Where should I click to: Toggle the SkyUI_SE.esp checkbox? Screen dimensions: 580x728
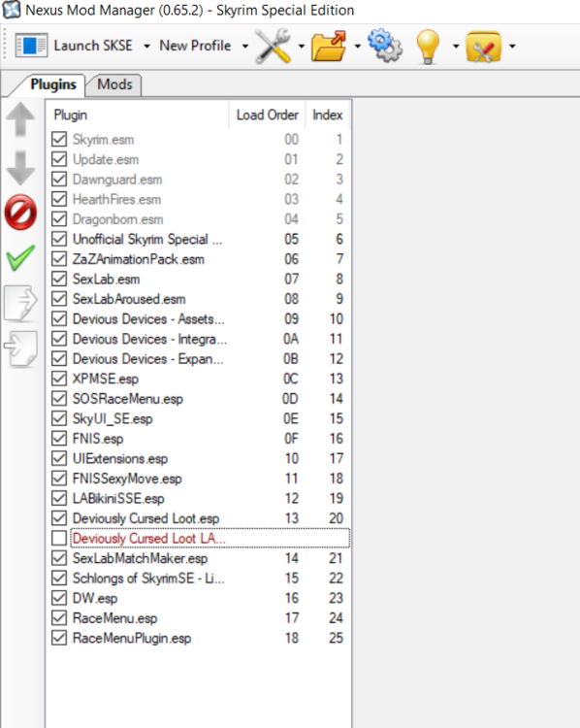(59, 418)
